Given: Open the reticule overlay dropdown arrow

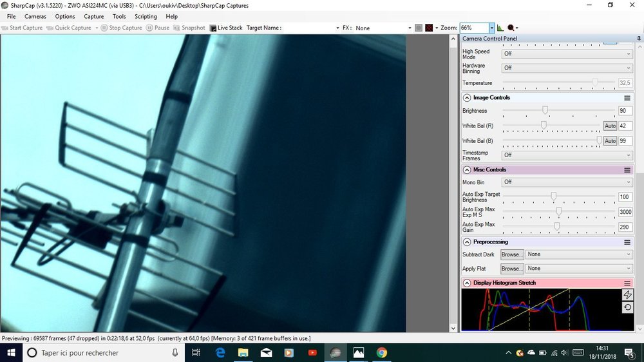Looking at the screenshot, I should 436,28.
